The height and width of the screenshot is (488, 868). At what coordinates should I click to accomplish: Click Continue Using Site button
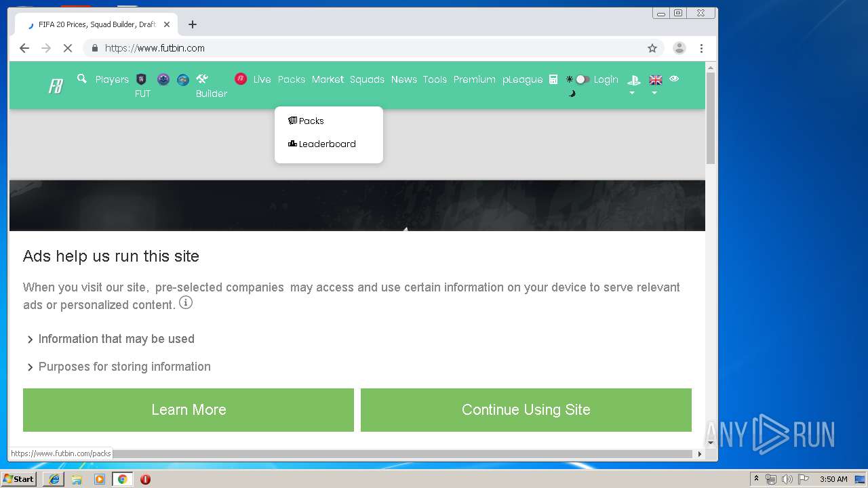pyautogui.click(x=526, y=410)
